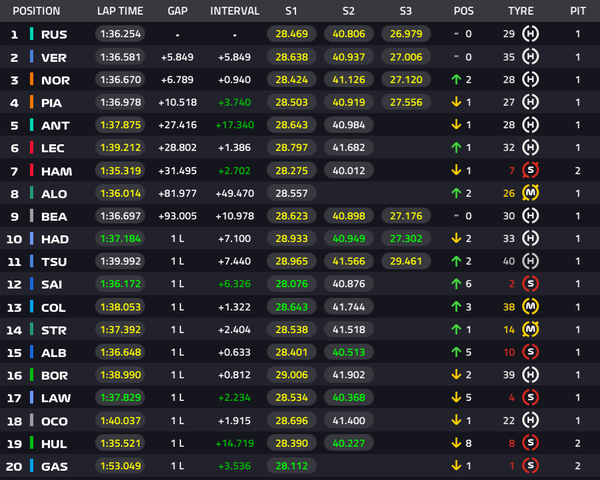600x480 pixels.
Task: Click the red team color bar beside HAM
Action: 32,170
